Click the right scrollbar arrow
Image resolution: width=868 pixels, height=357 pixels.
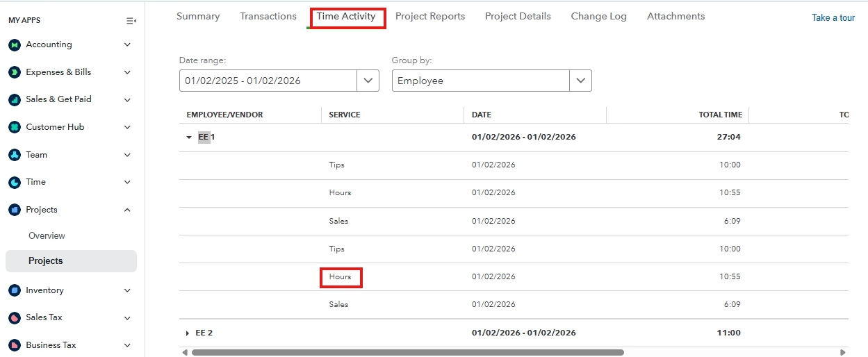click(843, 352)
